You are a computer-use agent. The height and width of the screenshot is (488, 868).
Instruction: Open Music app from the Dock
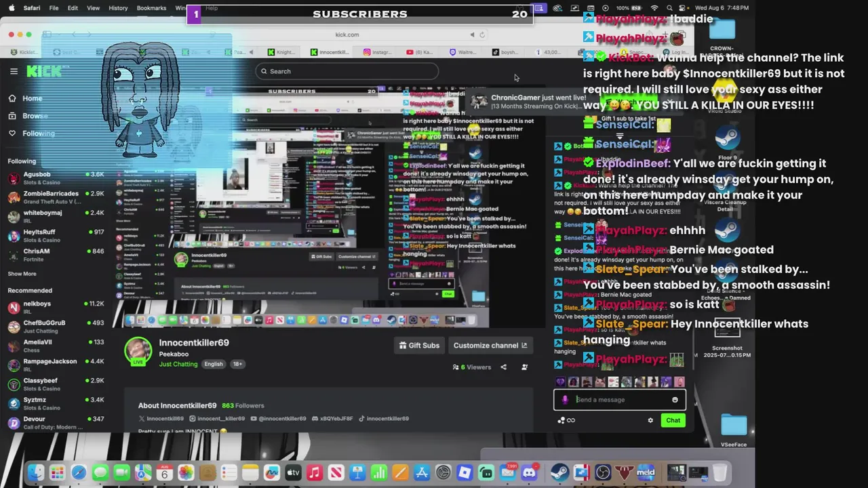[314, 472]
